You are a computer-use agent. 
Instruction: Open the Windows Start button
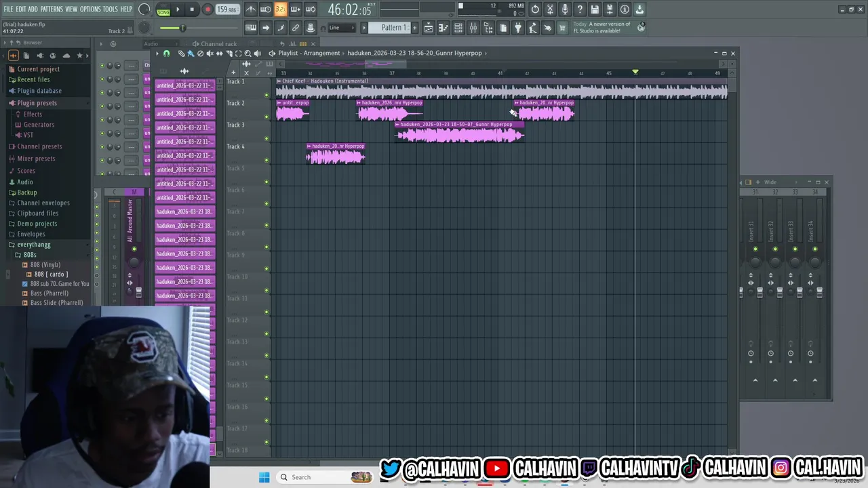coord(264,477)
